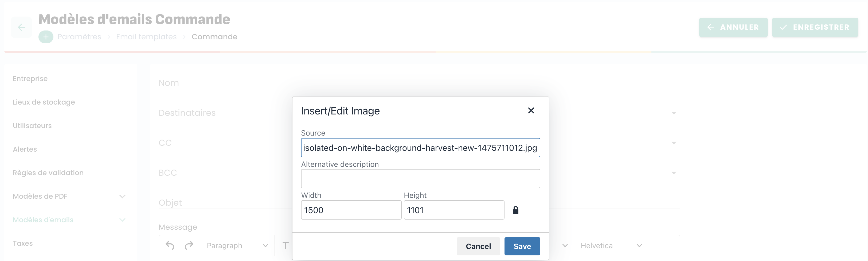Focus the Alternative description field
868x261 pixels.
(420, 179)
